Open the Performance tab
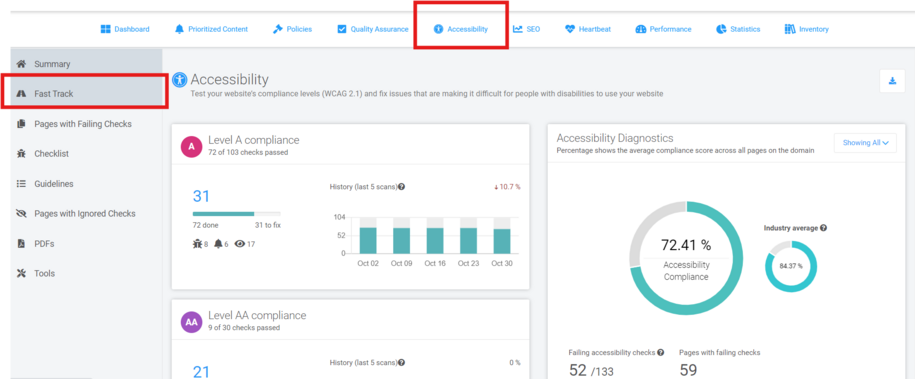Viewport: 915px width, 379px height. (663, 29)
